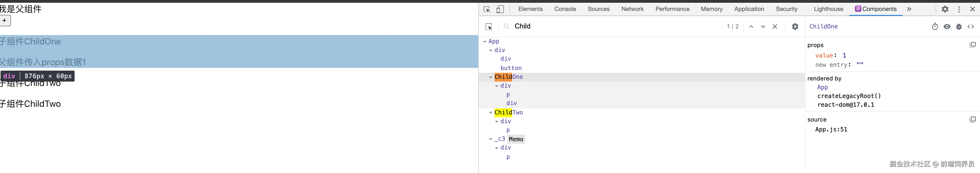Clear the Child search text
The width and height of the screenshot is (980, 173).
(x=775, y=27)
